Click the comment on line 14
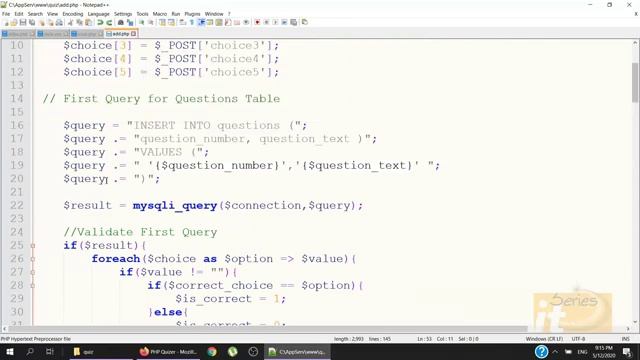The image size is (640, 360). coord(161,99)
